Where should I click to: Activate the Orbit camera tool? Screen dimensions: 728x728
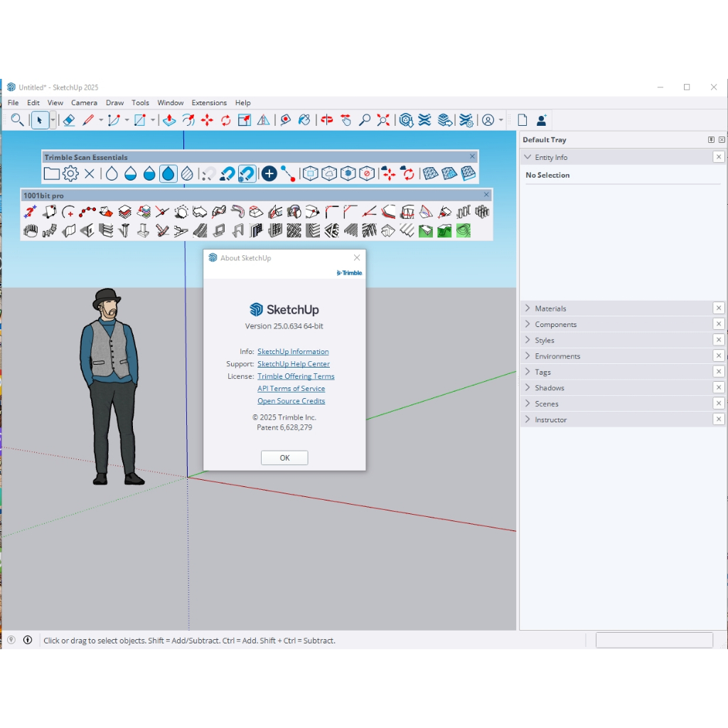pyautogui.click(x=327, y=120)
